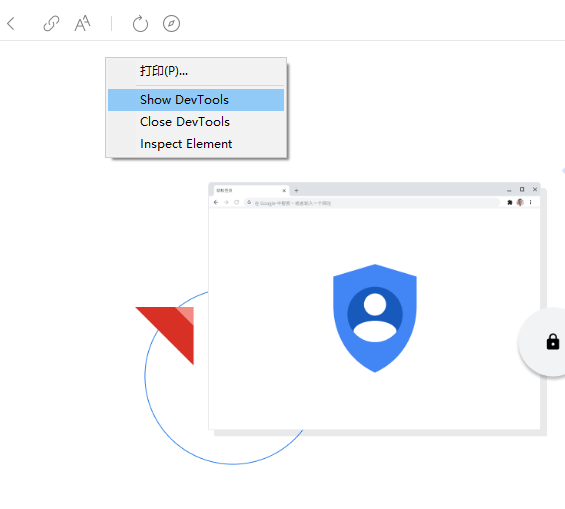This screenshot has width=565, height=509.
Task: Click the mock browser address search field
Action: (372, 203)
